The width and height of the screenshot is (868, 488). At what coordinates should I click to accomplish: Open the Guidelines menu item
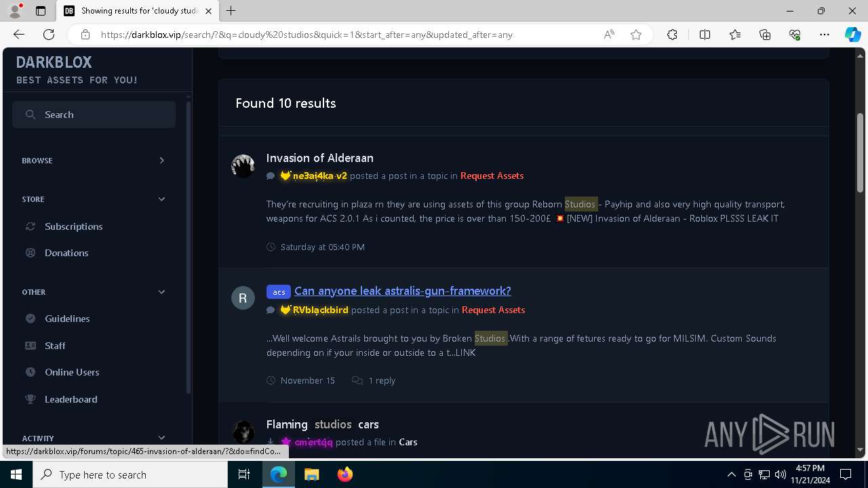click(x=67, y=319)
